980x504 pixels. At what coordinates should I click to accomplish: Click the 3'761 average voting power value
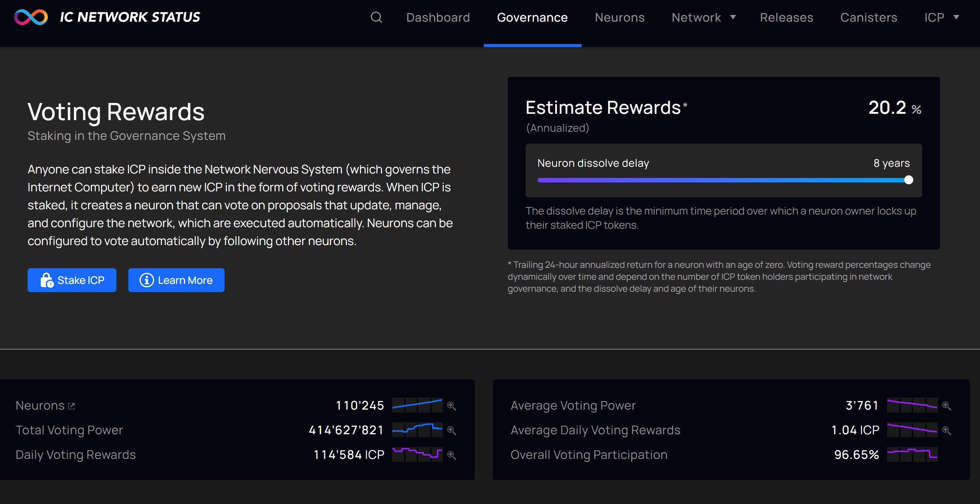coord(862,406)
